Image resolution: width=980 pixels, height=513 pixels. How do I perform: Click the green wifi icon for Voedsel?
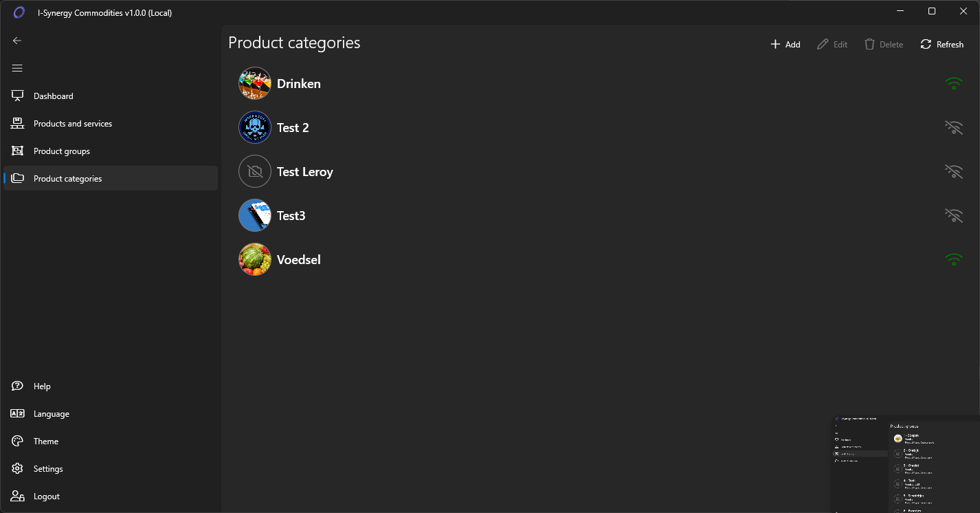point(953,260)
